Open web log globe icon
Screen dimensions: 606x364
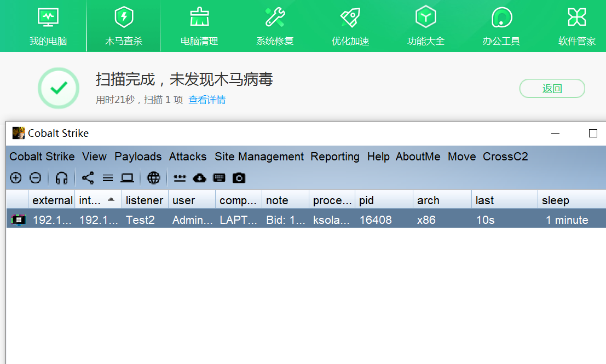click(x=153, y=178)
